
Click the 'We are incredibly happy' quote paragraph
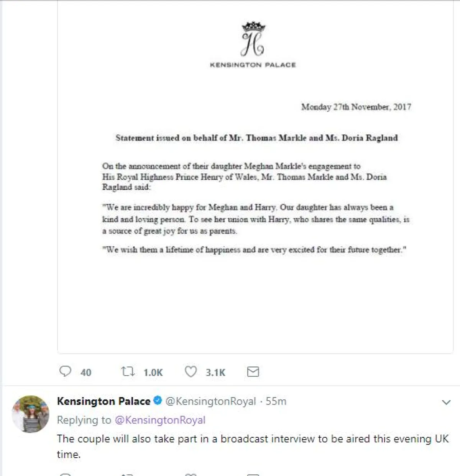pos(255,219)
